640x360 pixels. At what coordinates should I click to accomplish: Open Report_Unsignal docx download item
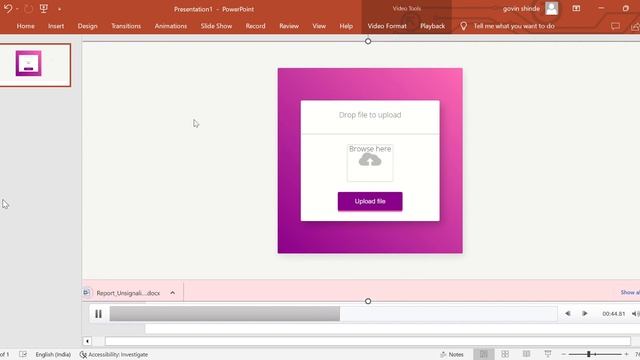pyautogui.click(x=128, y=293)
